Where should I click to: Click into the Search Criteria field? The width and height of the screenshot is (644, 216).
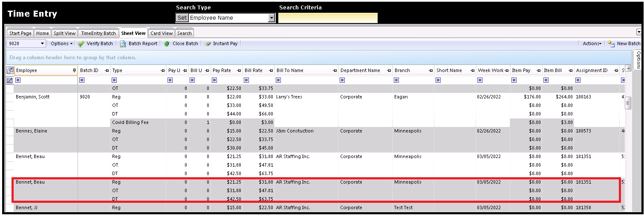[x=328, y=18]
